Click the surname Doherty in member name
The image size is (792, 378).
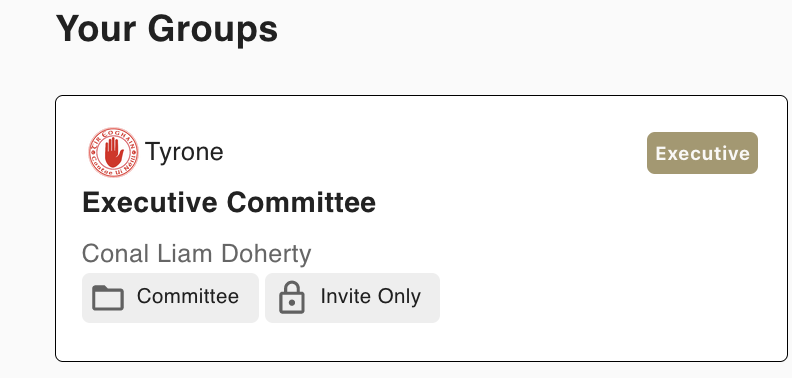coord(266,255)
